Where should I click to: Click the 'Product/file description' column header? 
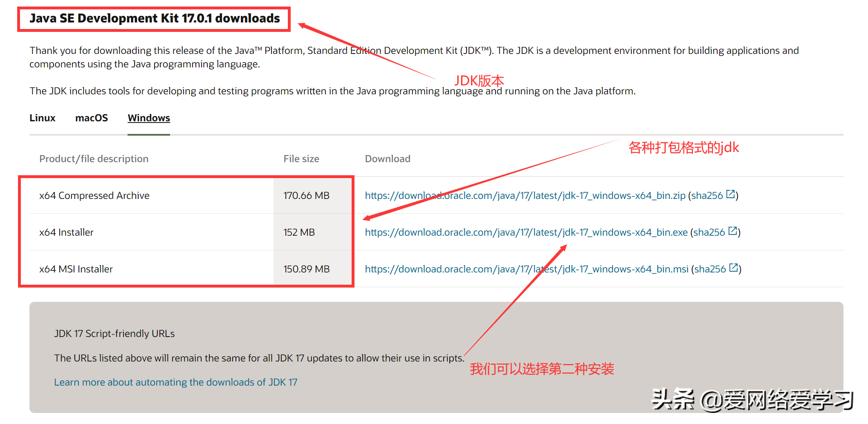pos(94,159)
